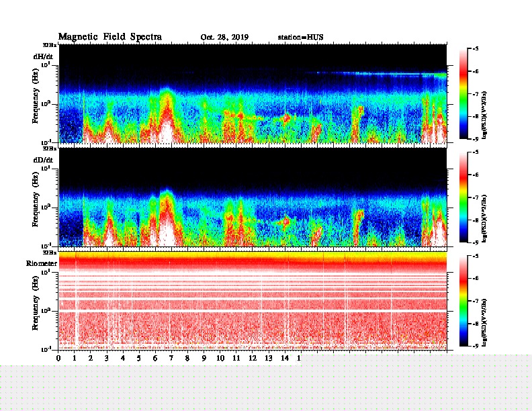Click the color scale bar beside Riometer
The width and height of the screenshot is (532, 411).
(463, 301)
